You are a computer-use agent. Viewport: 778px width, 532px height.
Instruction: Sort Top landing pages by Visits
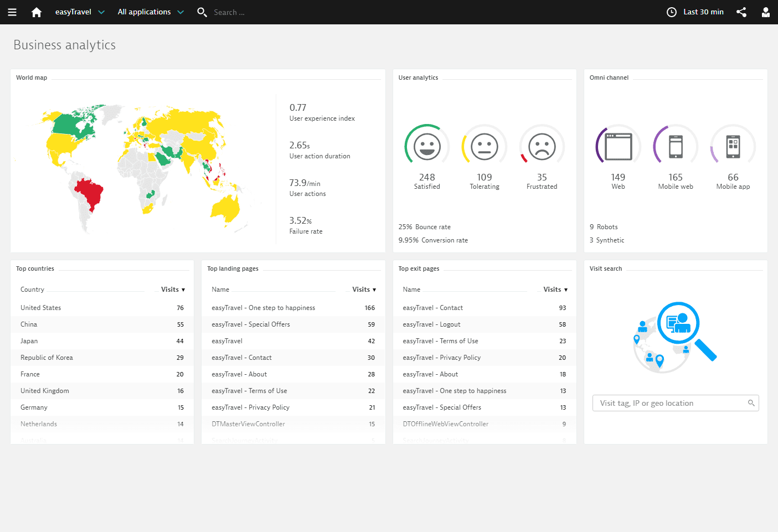point(364,290)
